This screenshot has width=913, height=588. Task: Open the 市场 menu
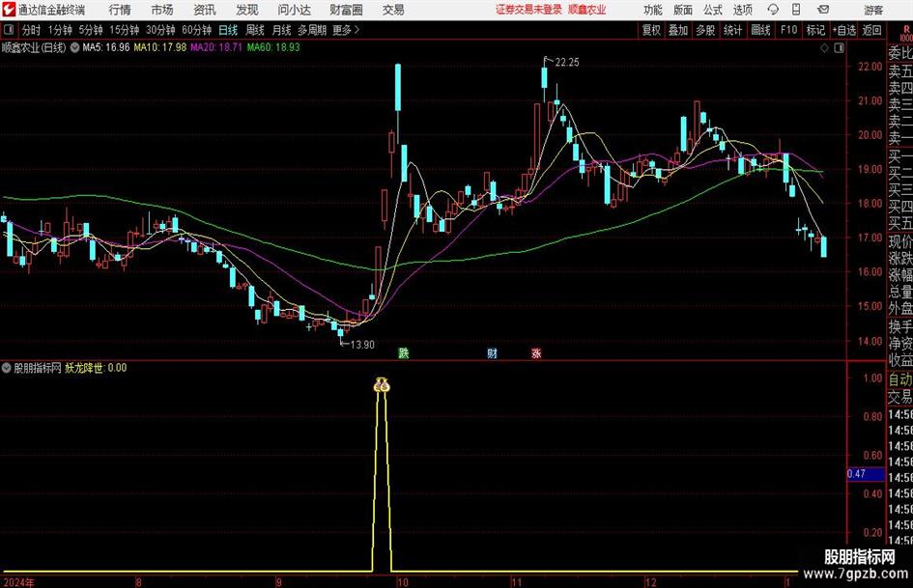pyautogui.click(x=162, y=10)
